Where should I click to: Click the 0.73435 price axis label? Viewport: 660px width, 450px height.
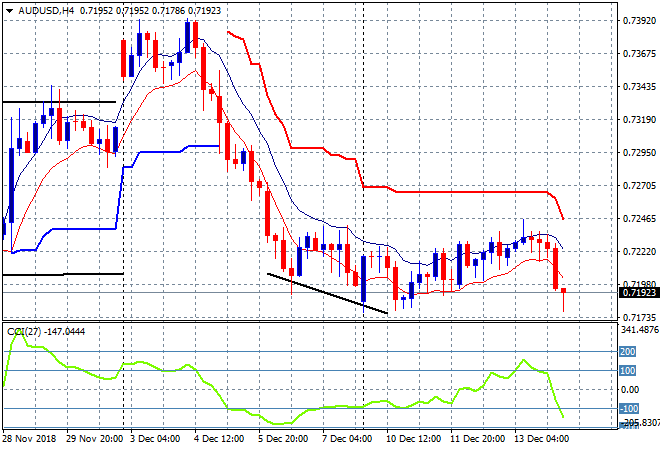coord(639,86)
